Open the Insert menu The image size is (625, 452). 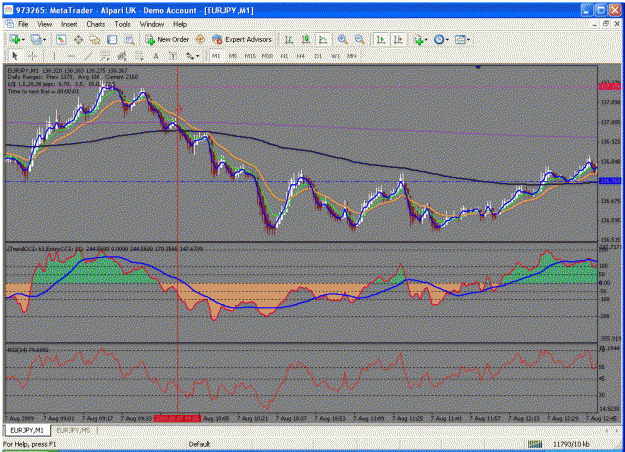[69, 24]
